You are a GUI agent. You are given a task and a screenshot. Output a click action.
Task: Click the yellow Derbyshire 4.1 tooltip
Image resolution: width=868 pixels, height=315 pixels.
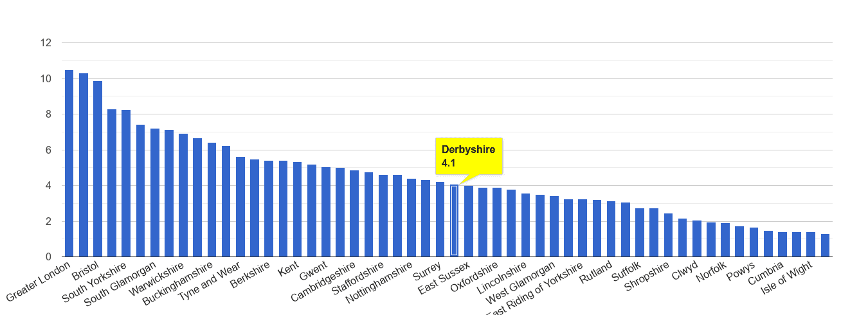[469, 156]
